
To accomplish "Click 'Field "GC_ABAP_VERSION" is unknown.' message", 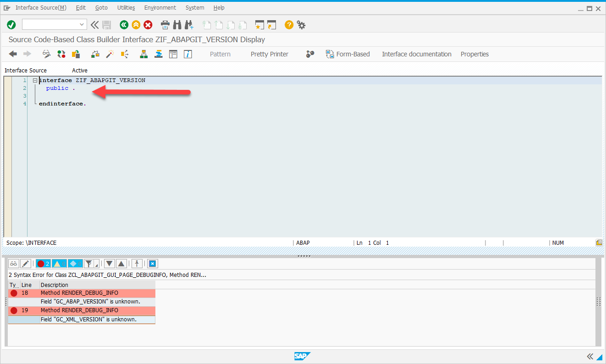I will [x=90, y=302].
